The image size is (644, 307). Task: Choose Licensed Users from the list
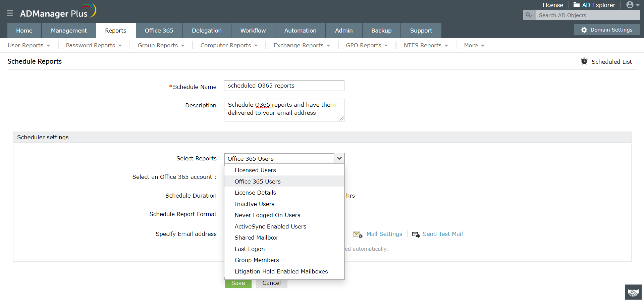[284, 170]
